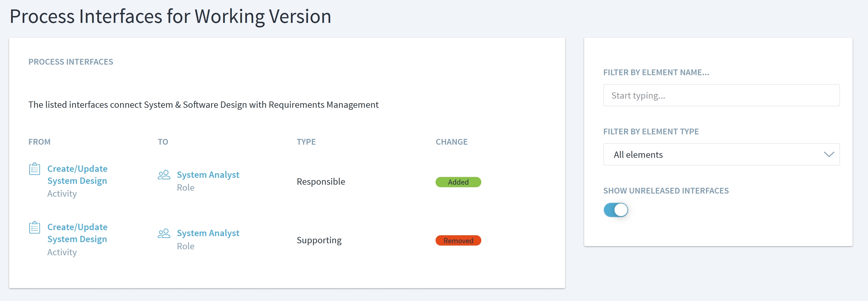Open System Analyst role link in Responsible row
The width and height of the screenshot is (868, 301).
(208, 175)
